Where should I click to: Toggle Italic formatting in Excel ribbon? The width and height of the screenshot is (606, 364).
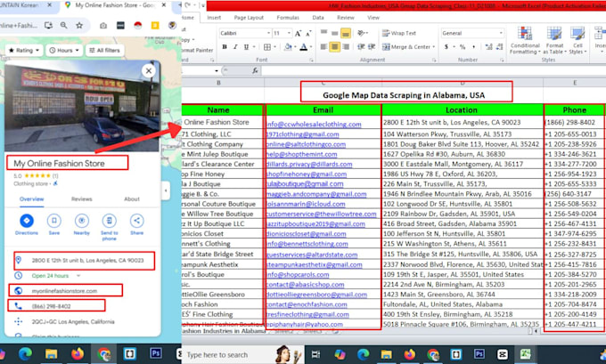pos(235,46)
